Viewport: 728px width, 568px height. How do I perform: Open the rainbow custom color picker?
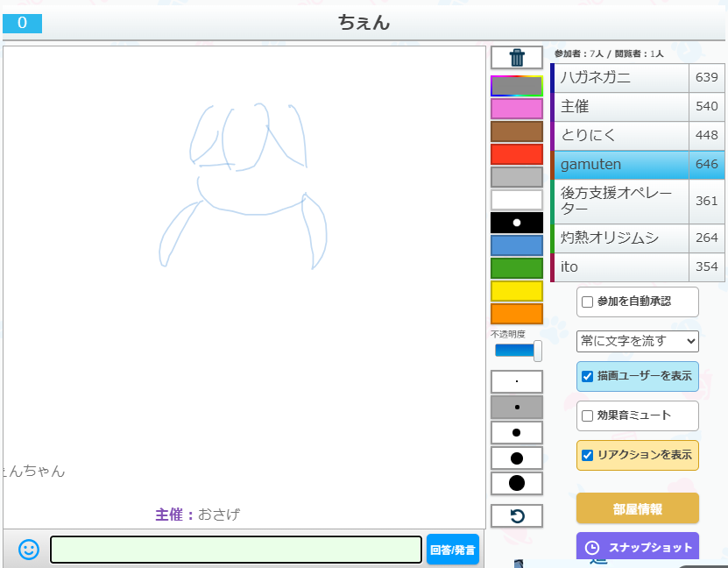517,86
